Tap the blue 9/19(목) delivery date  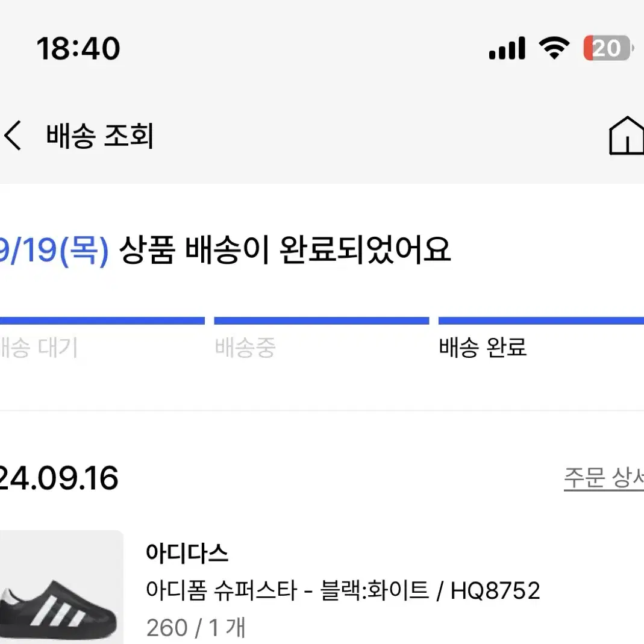coord(54,250)
